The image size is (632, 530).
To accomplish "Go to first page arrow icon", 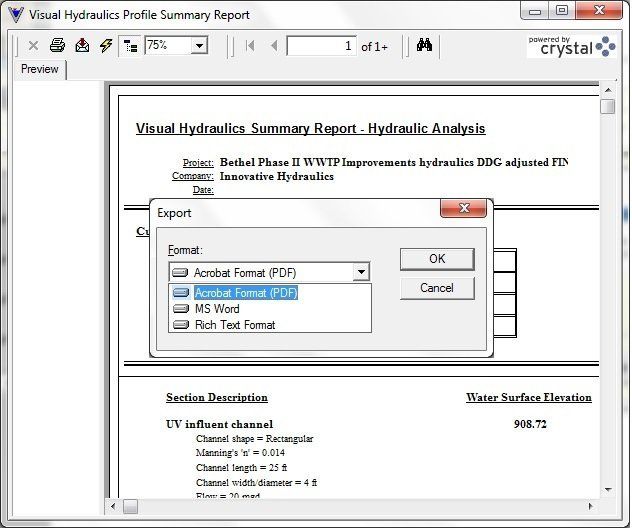I will pyautogui.click(x=250, y=46).
